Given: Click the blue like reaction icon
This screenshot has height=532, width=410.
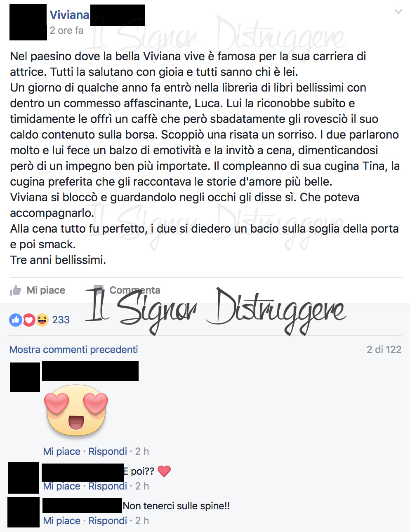Looking at the screenshot, I should (x=16, y=320).
